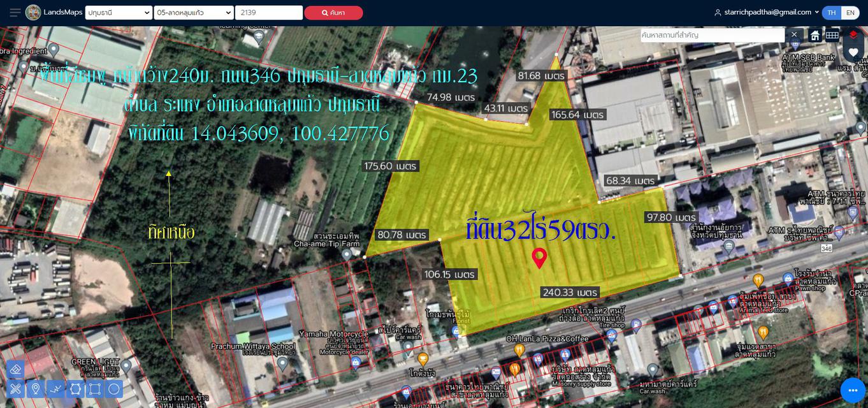Open the map layers panel
The width and height of the screenshot is (868, 408).
click(x=853, y=35)
